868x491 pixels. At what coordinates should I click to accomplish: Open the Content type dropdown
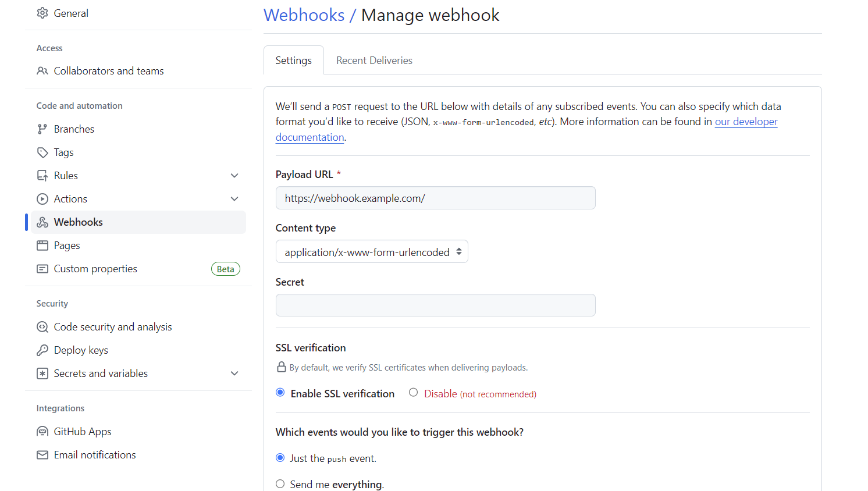372,252
